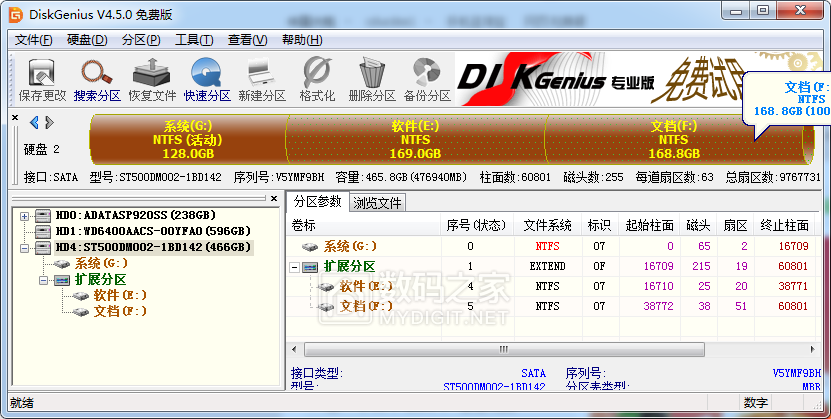Go to the previous disk with the left arrow
Viewport: 831px width, 419px height.
click(35, 122)
